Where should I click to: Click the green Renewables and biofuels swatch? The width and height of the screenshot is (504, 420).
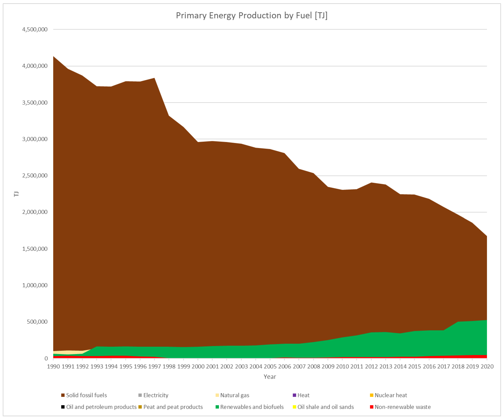pyautogui.click(x=217, y=407)
